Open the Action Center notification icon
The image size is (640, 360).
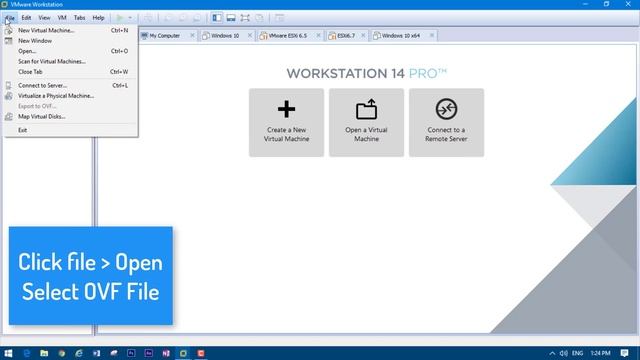[x=624, y=353]
